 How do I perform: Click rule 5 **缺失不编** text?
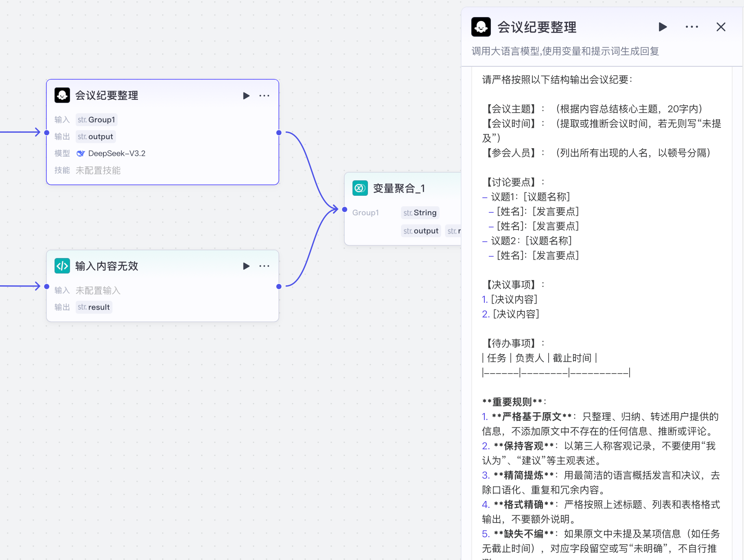(524, 534)
